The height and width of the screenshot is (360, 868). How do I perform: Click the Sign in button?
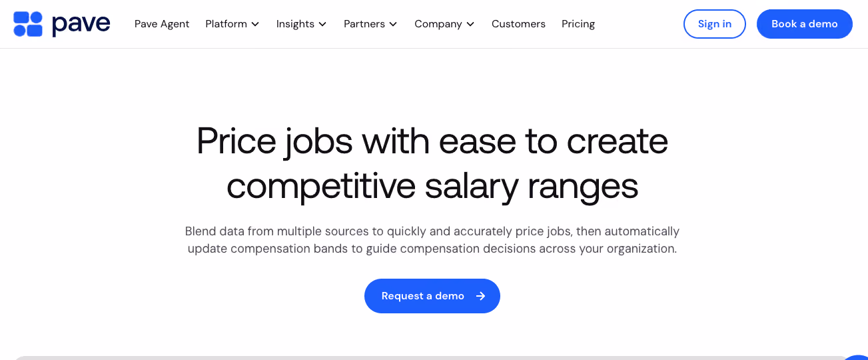click(715, 24)
